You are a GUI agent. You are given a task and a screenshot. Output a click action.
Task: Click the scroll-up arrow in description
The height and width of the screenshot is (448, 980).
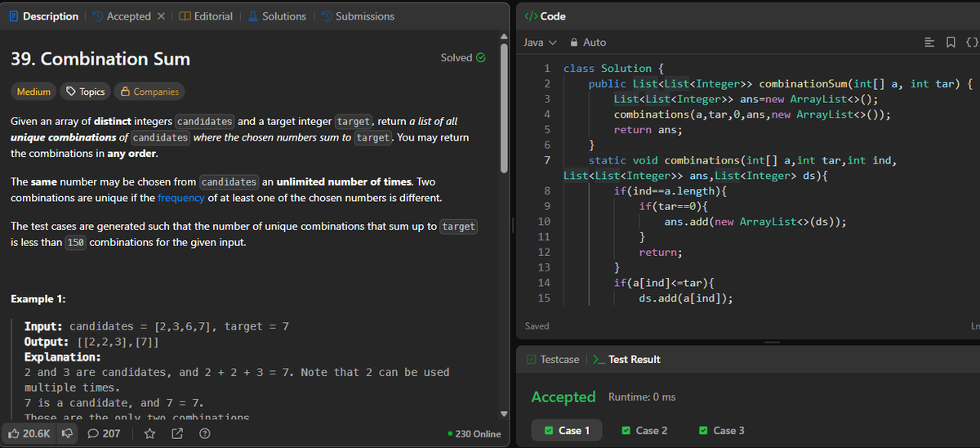(506, 35)
